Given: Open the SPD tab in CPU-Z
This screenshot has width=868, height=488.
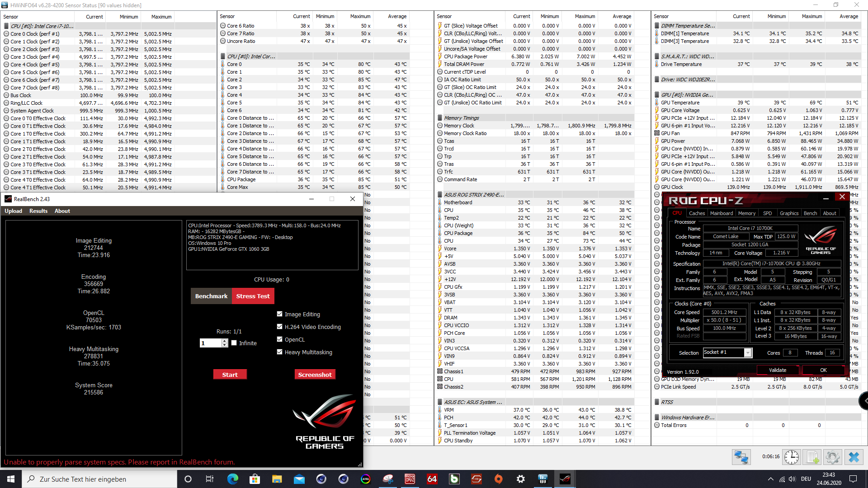Looking at the screenshot, I should pos(768,213).
